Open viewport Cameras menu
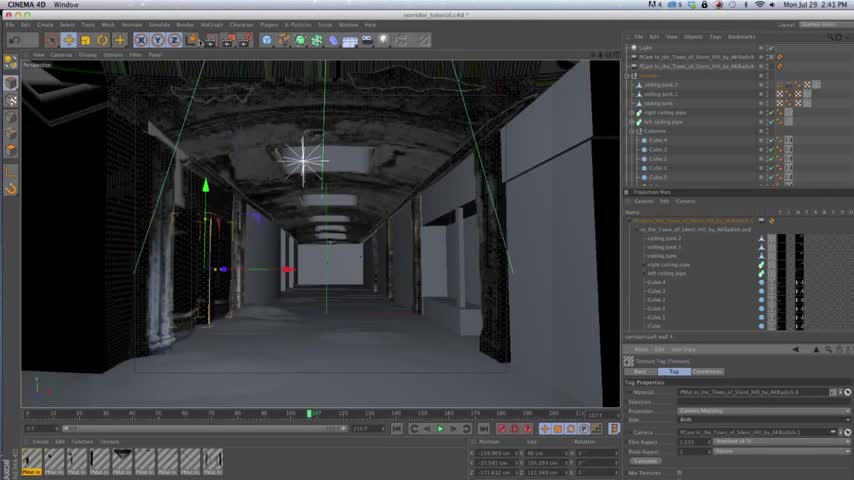 coord(62,55)
